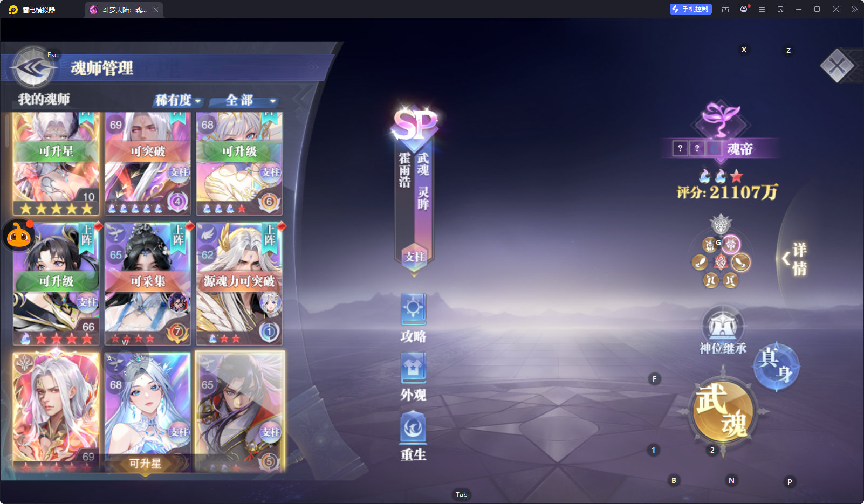The height and width of the screenshot is (504, 864).
Task: Select the 源魂力可突破 soul master card
Action: tap(239, 284)
